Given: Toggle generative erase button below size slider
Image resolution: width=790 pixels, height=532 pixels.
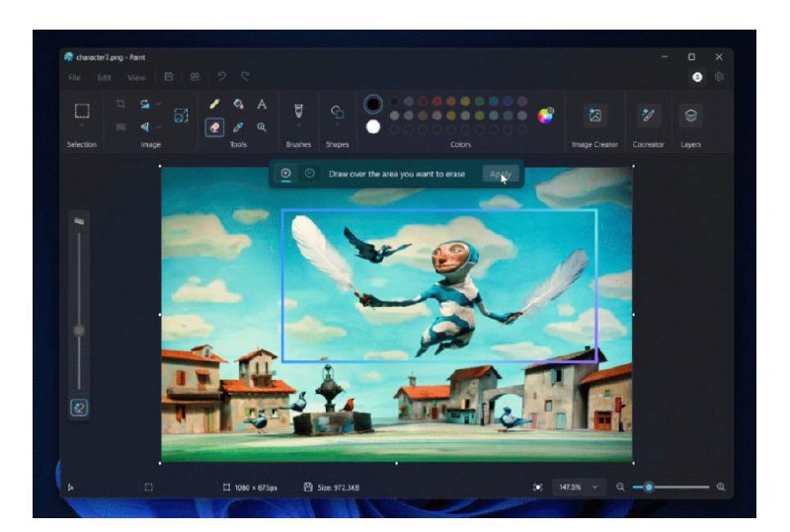Looking at the screenshot, I should coord(79,407).
